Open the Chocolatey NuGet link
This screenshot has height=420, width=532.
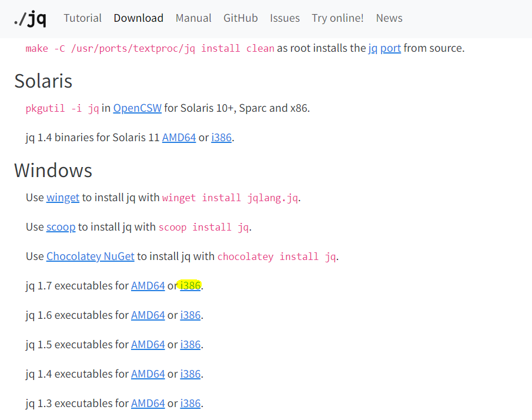[91, 256]
